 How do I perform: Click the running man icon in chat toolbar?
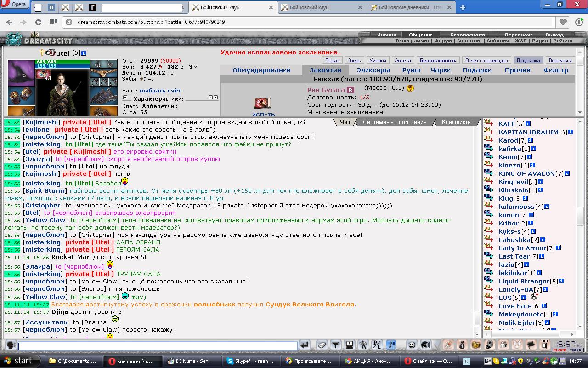pos(363,345)
